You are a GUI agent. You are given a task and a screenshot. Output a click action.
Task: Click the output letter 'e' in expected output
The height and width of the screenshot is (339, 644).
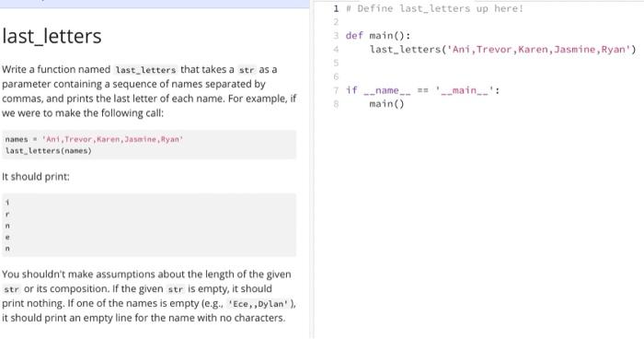pos(7,237)
